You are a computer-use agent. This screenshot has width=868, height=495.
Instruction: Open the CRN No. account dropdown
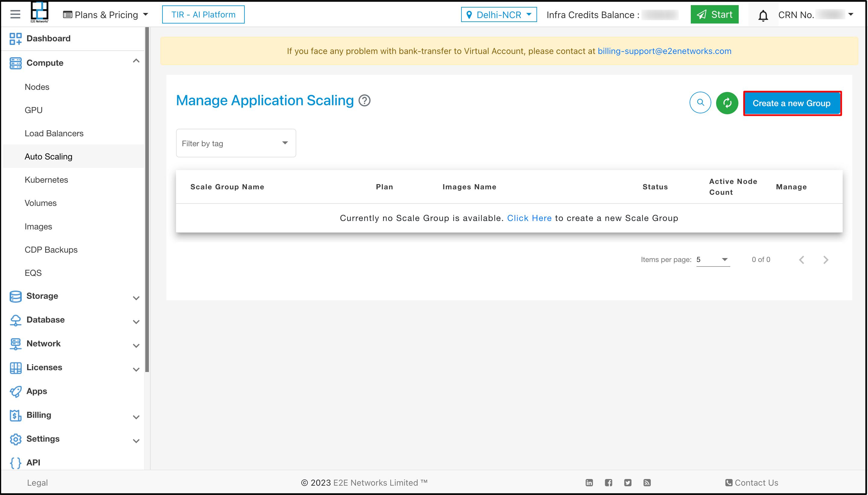[x=816, y=15]
